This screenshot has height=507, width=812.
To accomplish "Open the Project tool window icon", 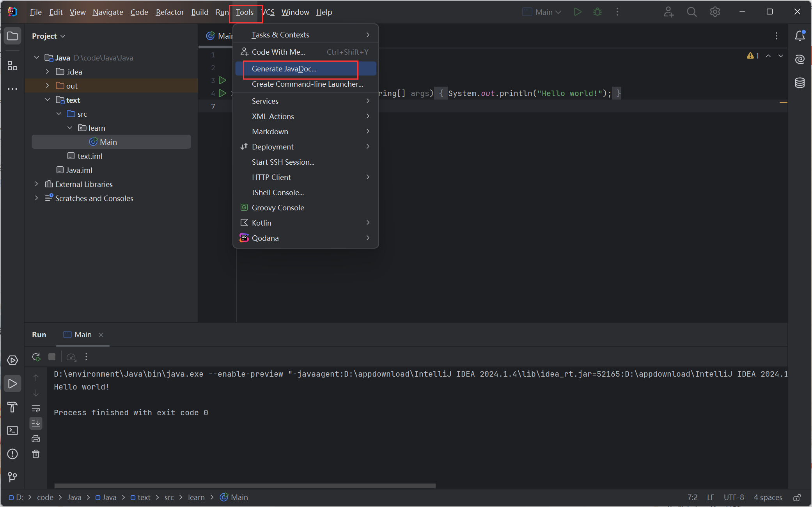I will (x=12, y=36).
